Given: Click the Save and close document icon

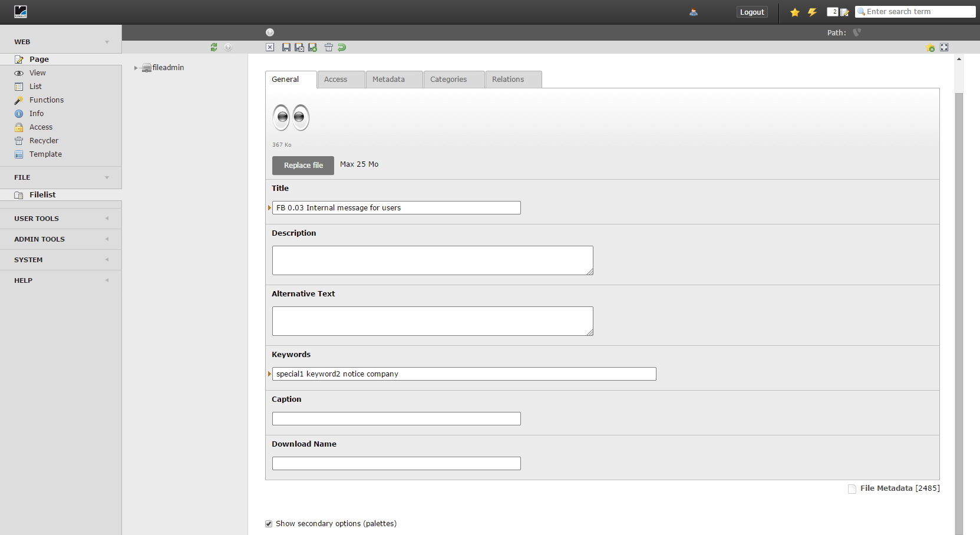Looking at the screenshot, I should [299, 47].
